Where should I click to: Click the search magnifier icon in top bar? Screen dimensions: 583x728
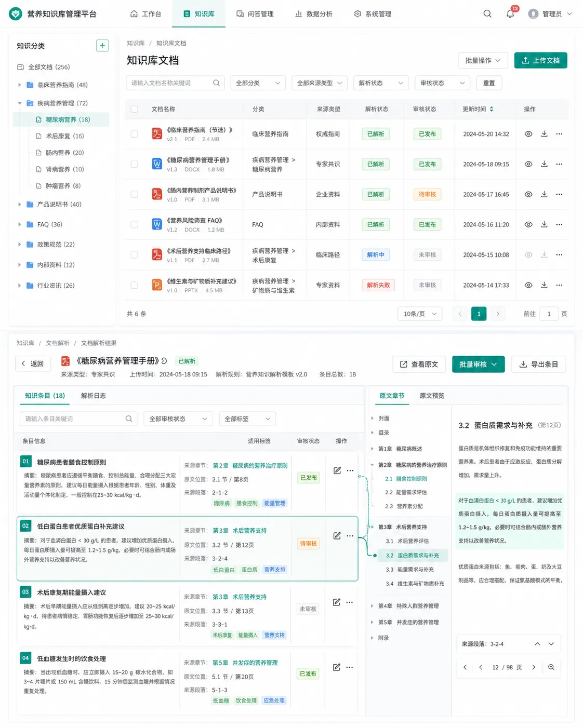pyautogui.click(x=487, y=14)
